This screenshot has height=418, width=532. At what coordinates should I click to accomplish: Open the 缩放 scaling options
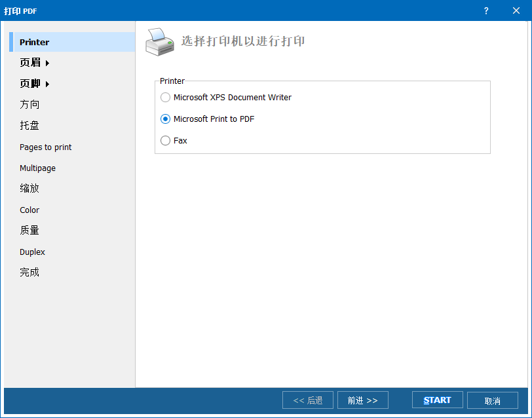29,188
